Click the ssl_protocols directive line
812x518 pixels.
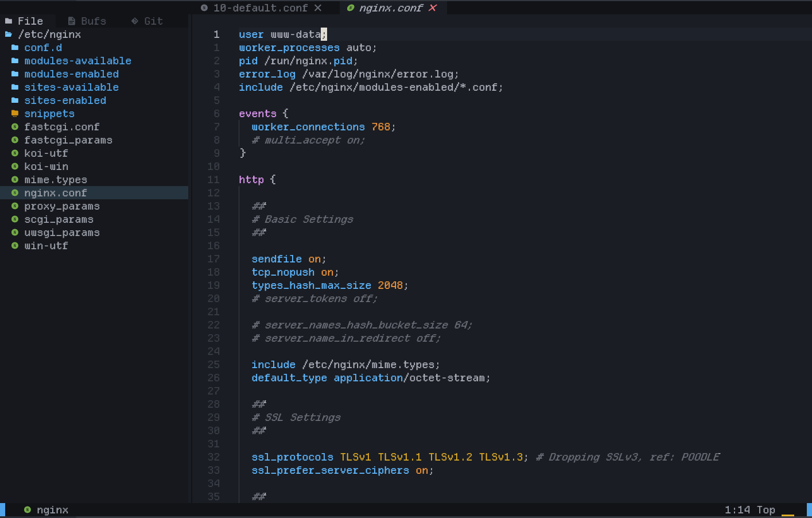tap(390, 457)
